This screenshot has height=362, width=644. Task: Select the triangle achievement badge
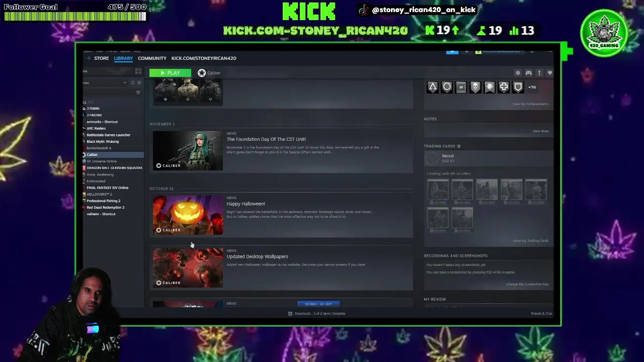(x=432, y=87)
